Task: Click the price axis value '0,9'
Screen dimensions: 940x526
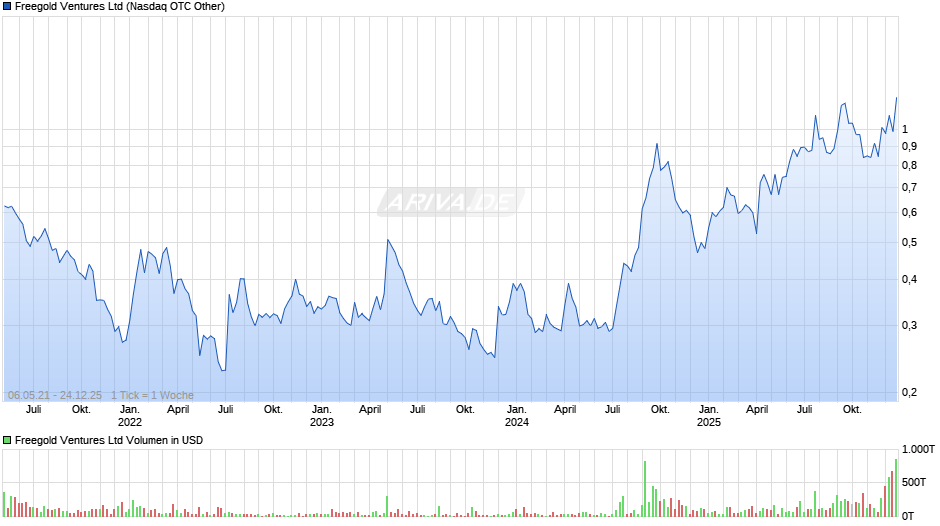Action: click(x=909, y=146)
